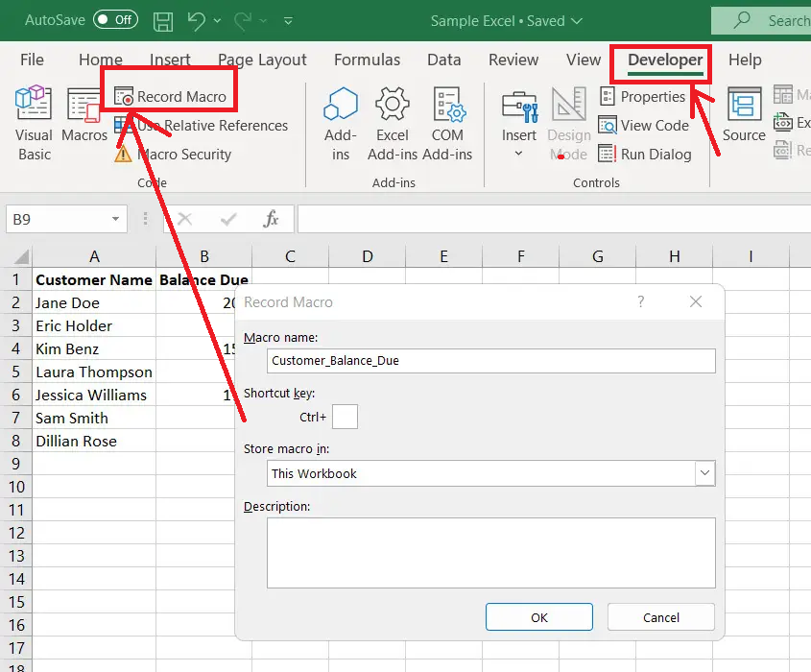Click the Description text box
The width and height of the screenshot is (811, 672).
(490, 552)
